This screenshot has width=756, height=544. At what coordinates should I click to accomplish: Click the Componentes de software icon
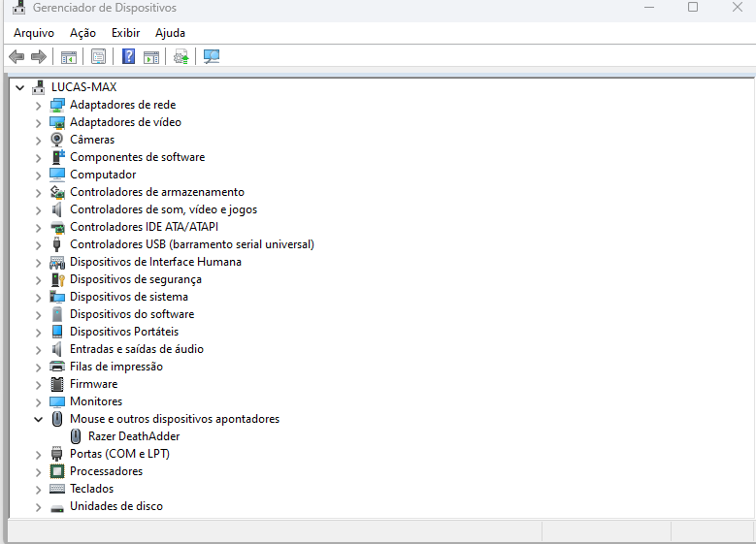click(58, 157)
